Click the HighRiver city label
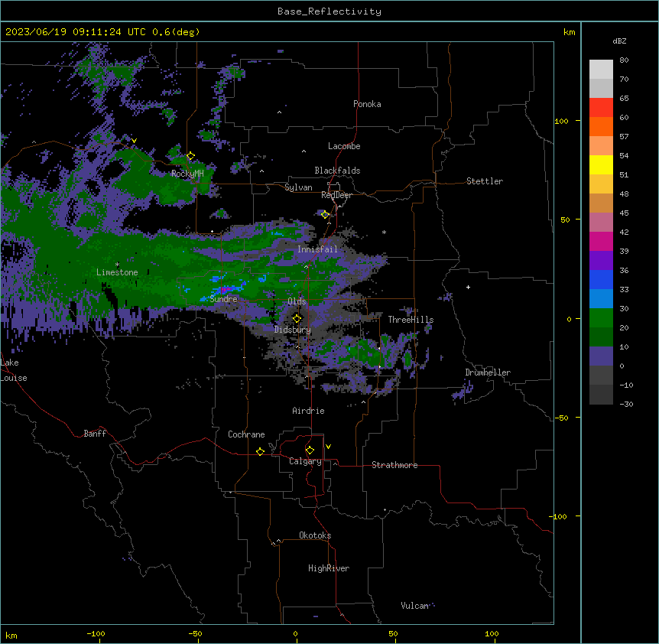This screenshot has height=644, width=659. (x=329, y=568)
